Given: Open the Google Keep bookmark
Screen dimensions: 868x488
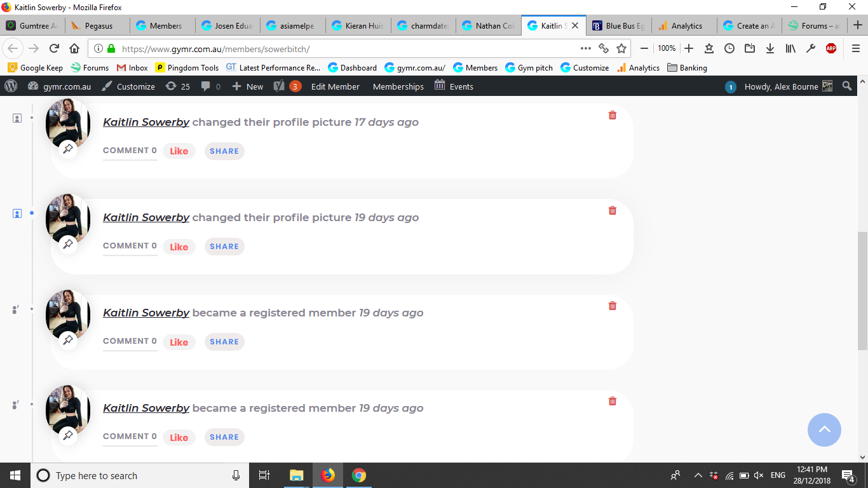Looking at the screenshot, I should click(35, 67).
